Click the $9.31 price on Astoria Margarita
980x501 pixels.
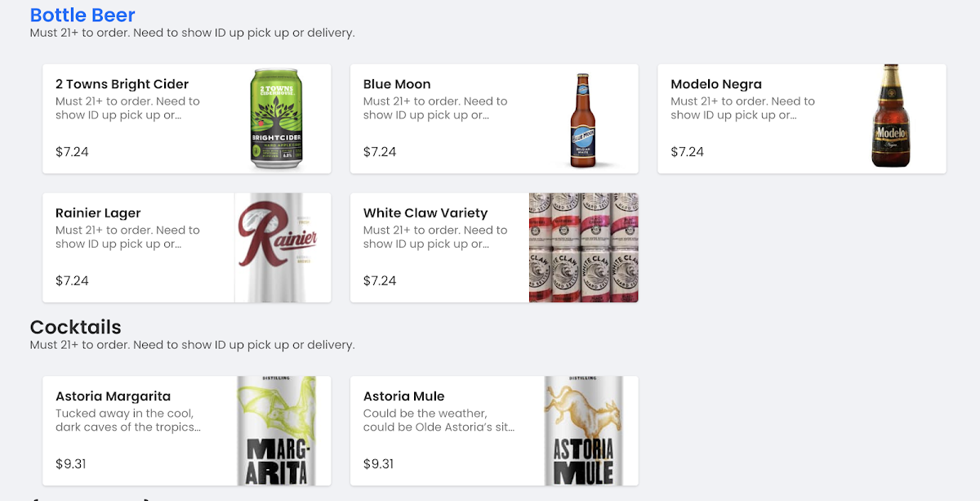(71, 464)
